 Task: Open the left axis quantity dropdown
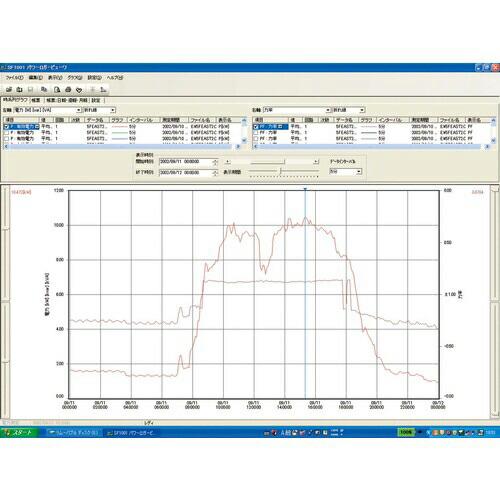[x=79, y=110]
